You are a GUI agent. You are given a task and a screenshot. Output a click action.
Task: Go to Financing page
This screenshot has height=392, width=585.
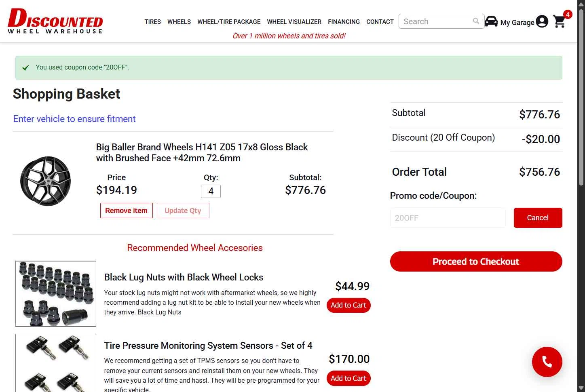344,22
